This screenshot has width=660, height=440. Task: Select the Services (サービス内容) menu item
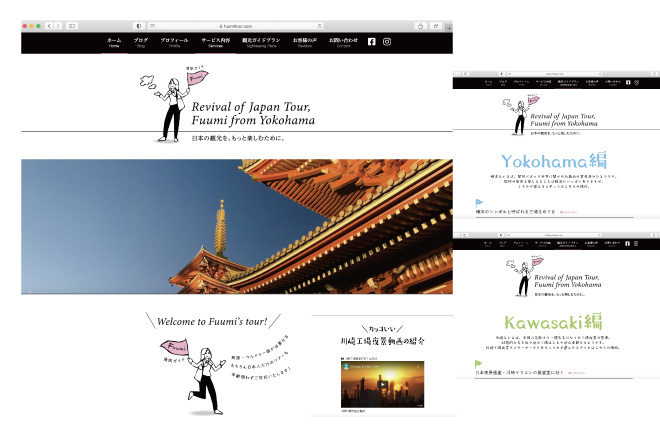tap(215, 42)
